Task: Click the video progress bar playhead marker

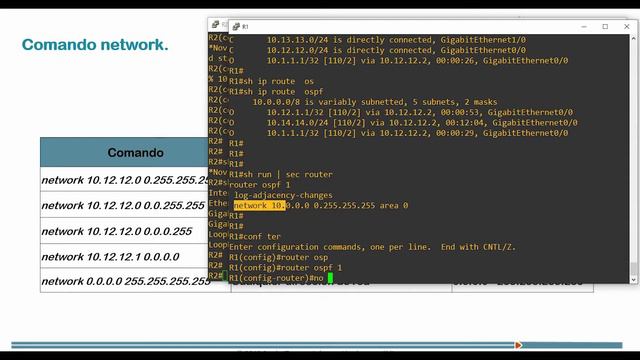Action: click(518, 345)
